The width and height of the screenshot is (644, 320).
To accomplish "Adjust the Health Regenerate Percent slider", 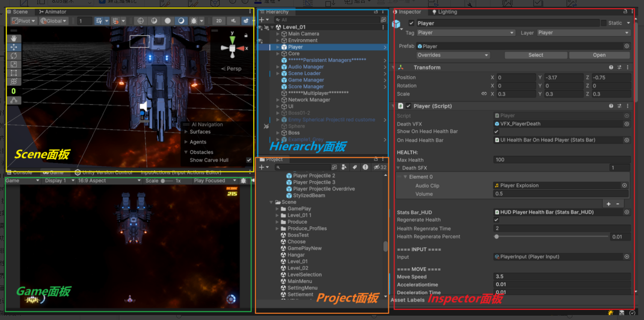I will click(x=551, y=237).
